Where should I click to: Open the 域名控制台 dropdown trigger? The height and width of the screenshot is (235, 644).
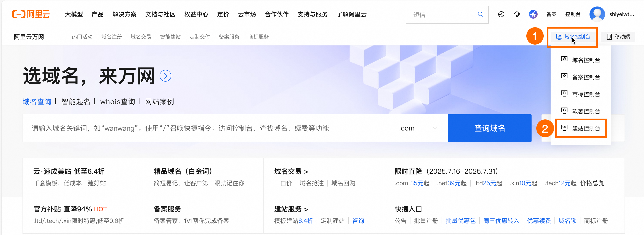click(573, 37)
